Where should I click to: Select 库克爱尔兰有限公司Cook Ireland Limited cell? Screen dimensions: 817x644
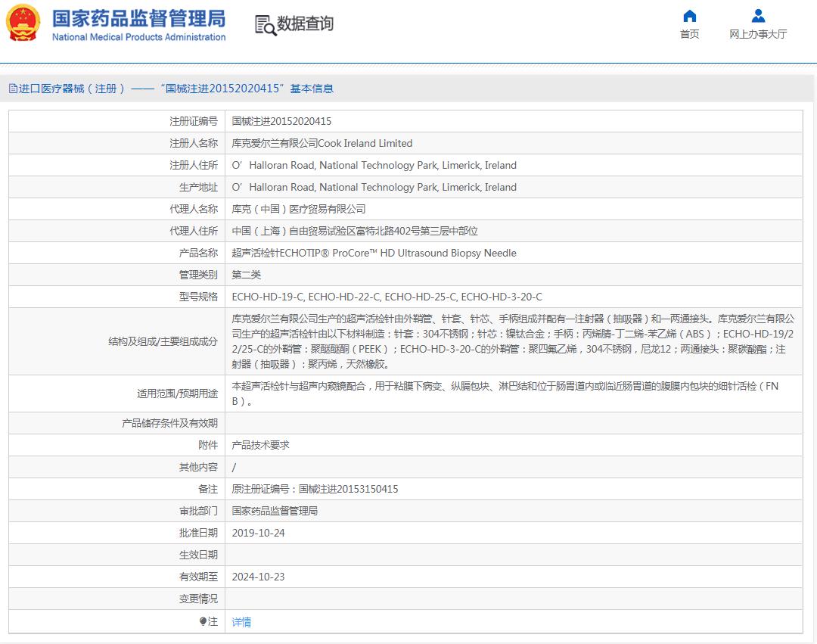point(322,143)
